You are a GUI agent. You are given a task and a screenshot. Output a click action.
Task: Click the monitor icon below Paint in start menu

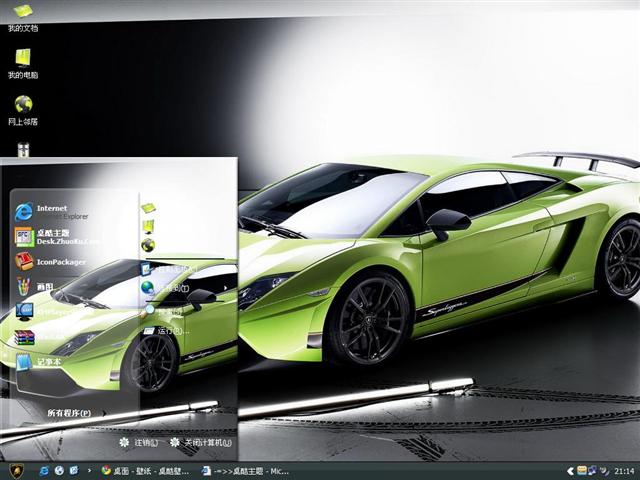click(25, 311)
